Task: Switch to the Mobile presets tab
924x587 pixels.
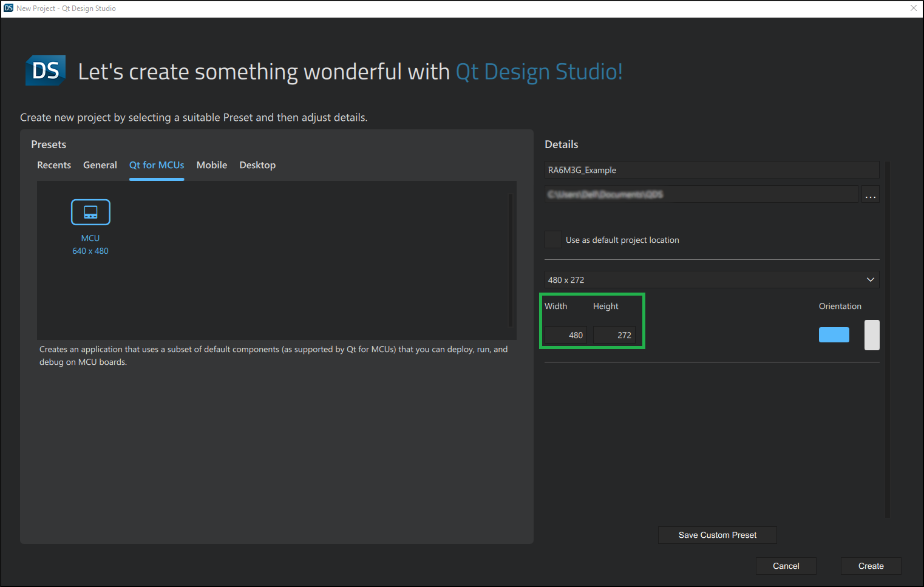Action: 212,165
